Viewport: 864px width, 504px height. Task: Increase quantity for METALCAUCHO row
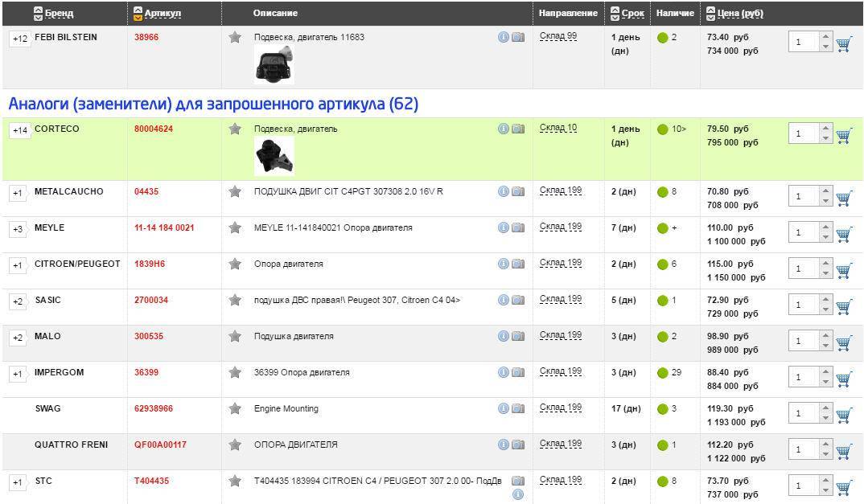pyautogui.click(x=825, y=192)
